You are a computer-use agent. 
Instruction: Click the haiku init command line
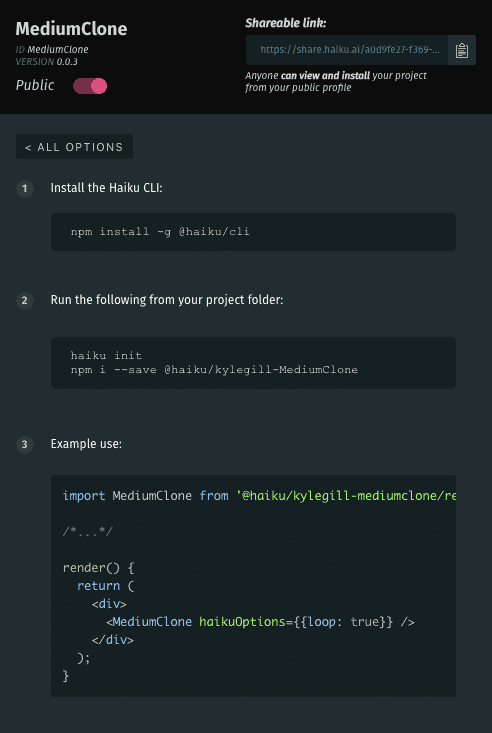tap(106, 355)
